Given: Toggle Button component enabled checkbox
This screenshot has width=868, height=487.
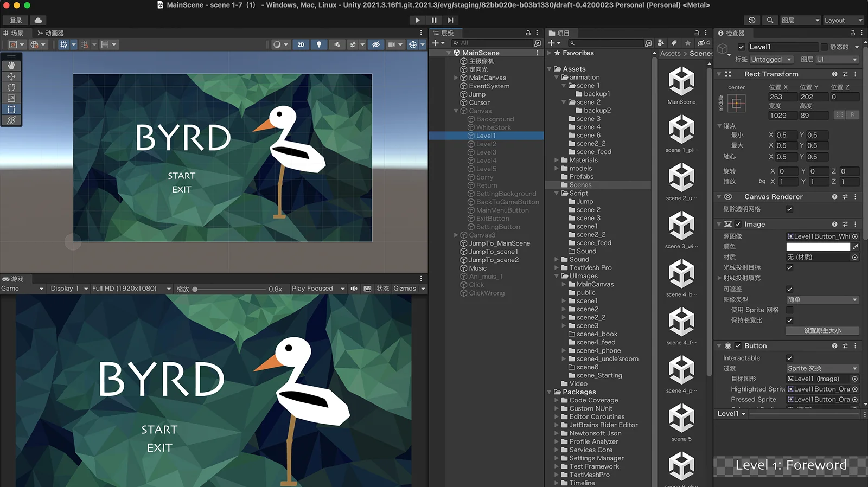Looking at the screenshot, I should pyautogui.click(x=738, y=345).
